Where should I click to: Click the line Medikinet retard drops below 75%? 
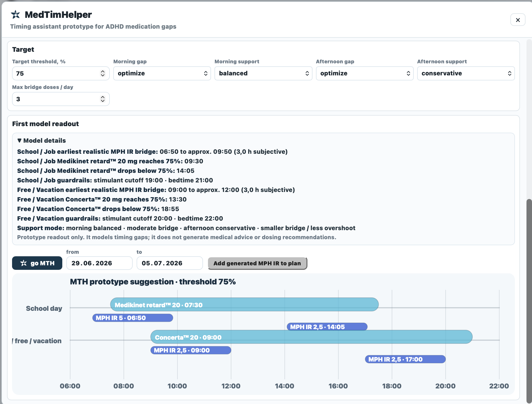point(106,171)
